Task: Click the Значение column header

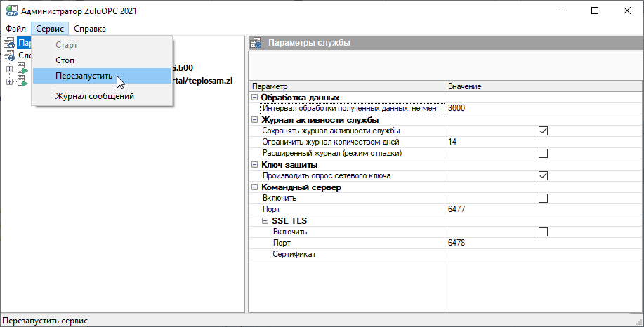Action: pyautogui.click(x=464, y=86)
